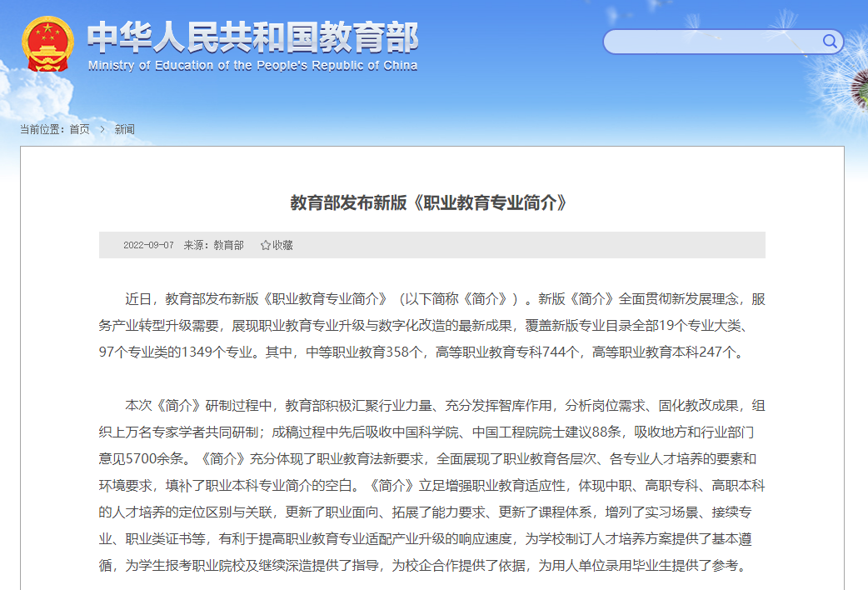Click the line starting 97个专业类的1349个专业

pos(422,352)
